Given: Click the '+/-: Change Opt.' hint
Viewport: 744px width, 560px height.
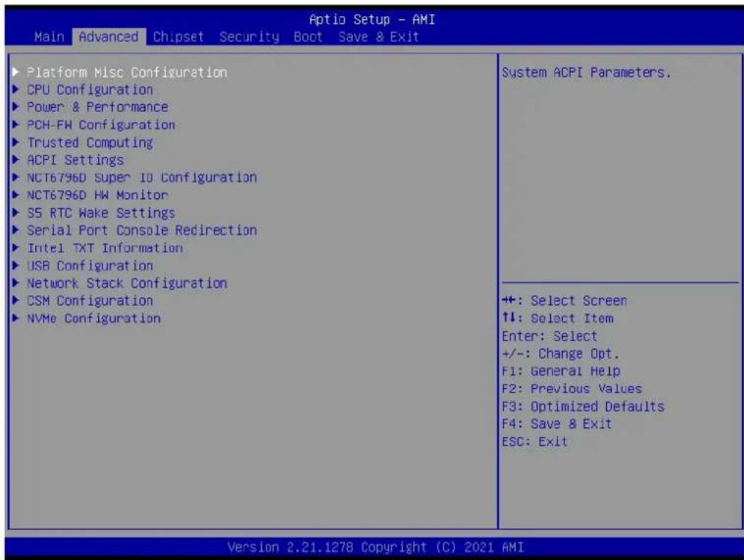Looking at the screenshot, I should (561, 354).
